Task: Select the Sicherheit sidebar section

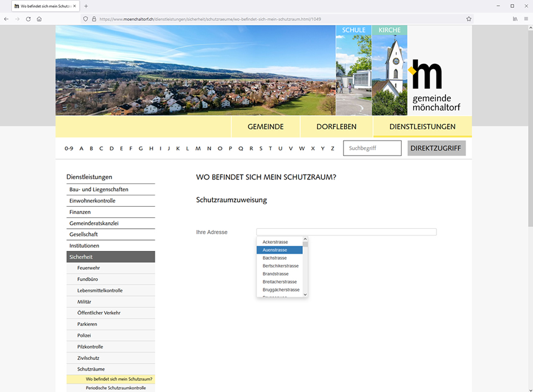Action: 111,257
